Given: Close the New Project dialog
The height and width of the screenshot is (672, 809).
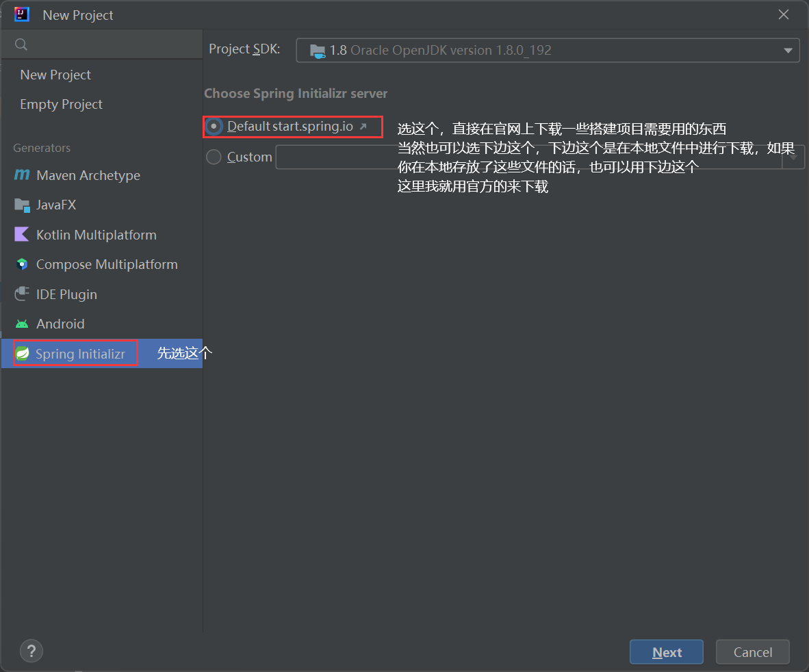Looking at the screenshot, I should tap(783, 14).
